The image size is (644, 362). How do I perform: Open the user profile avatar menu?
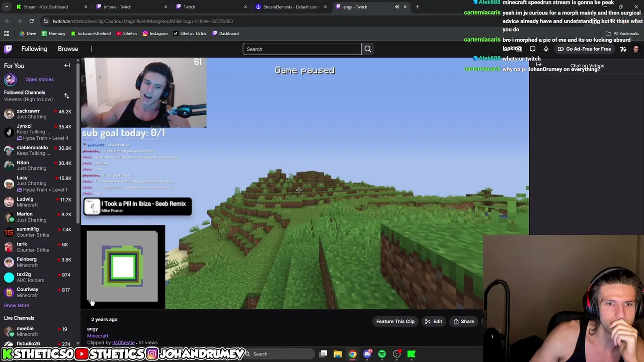tap(636, 49)
